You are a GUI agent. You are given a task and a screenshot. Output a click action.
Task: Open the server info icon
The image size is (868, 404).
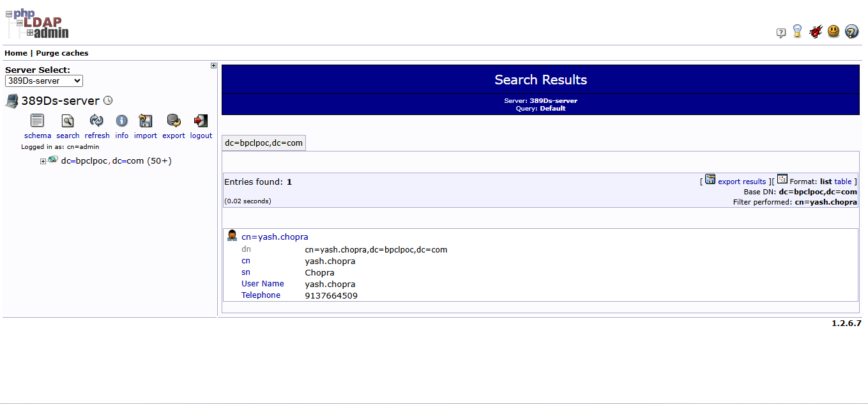coord(122,120)
